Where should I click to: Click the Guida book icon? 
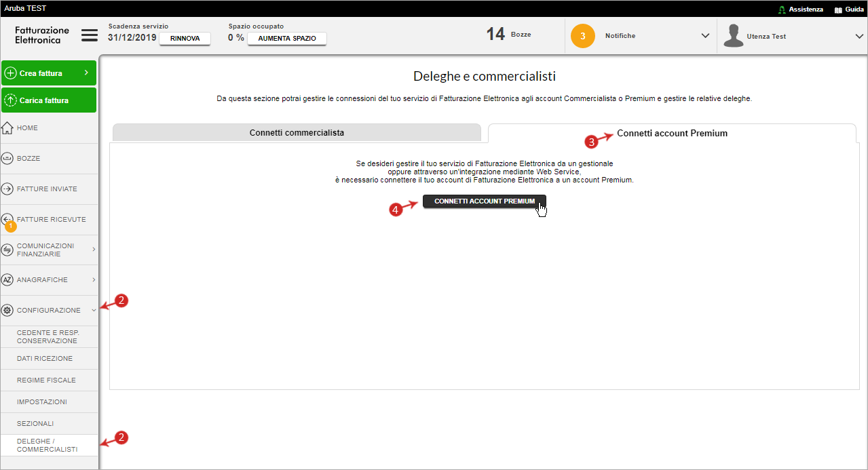tap(837, 9)
